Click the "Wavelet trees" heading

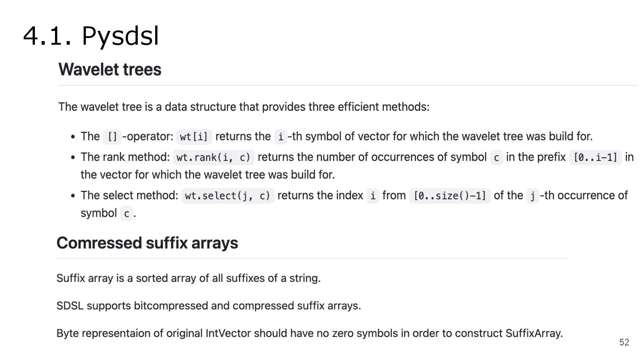click(x=110, y=70)
